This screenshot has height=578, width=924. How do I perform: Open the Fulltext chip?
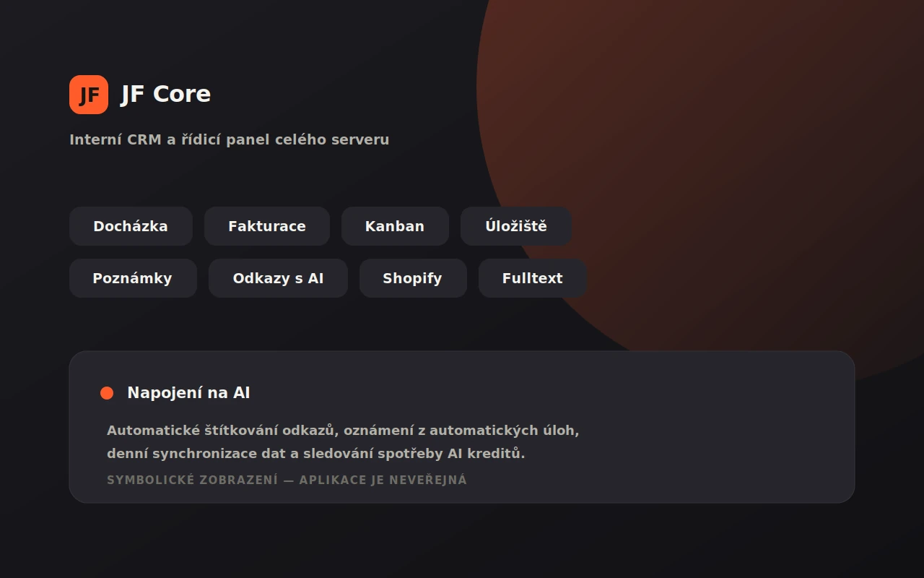point(533,278)
